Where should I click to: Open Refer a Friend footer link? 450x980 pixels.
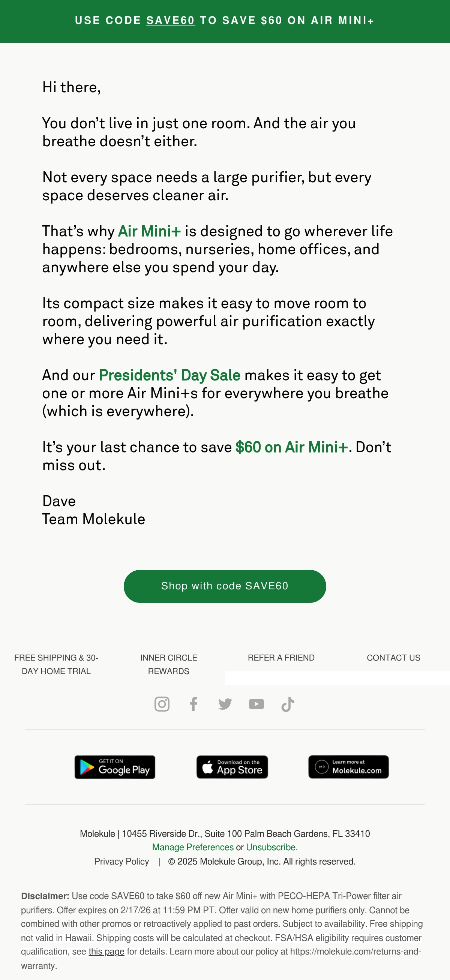(281, 658)
